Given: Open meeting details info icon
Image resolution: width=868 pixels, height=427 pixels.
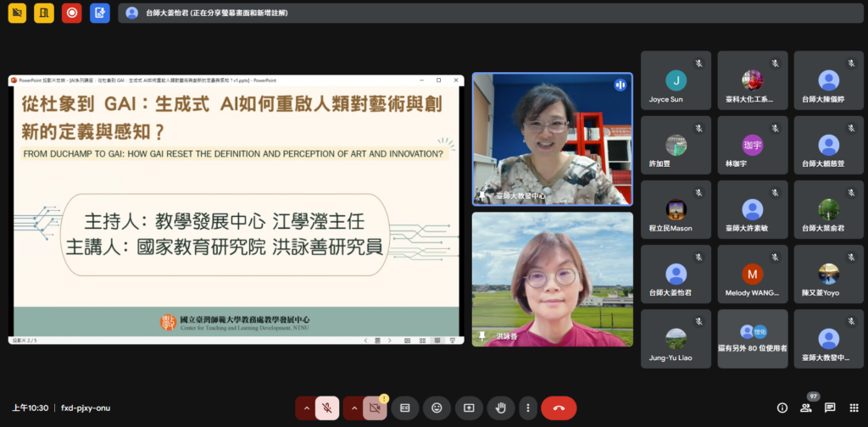Looking at the screenshot, I should click(x=782, y=408).
